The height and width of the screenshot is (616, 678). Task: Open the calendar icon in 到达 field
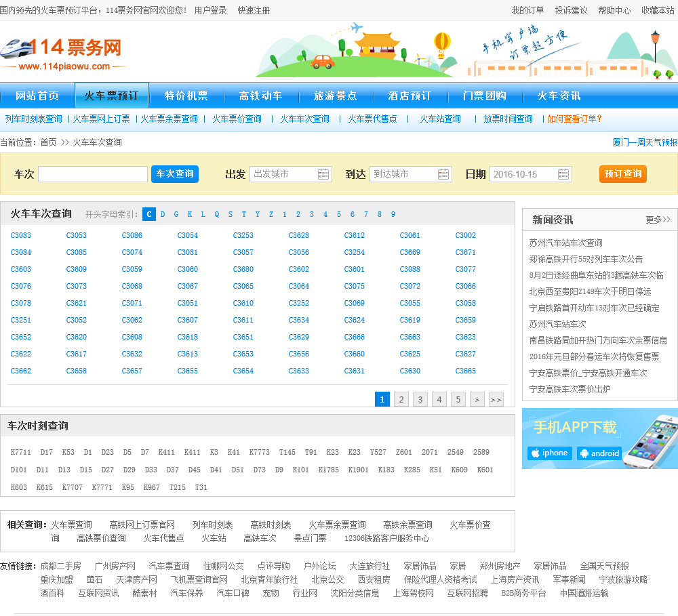[x=443, y=174]
